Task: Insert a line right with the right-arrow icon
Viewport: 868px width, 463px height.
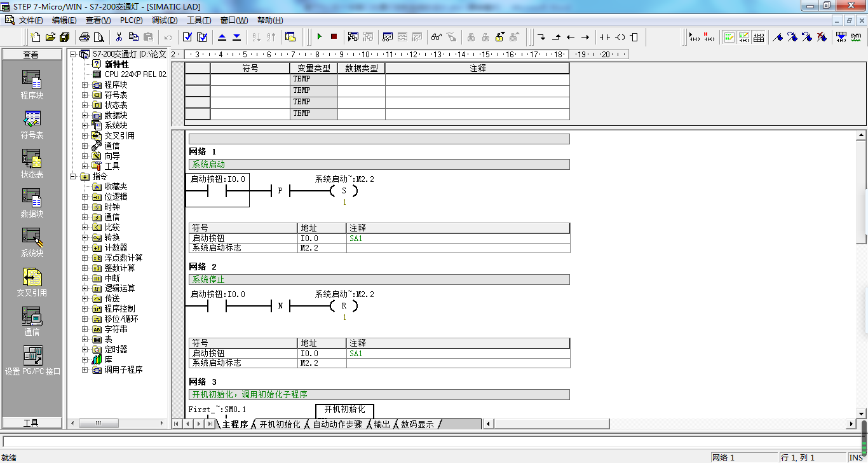Action: [x=585, y=37]
